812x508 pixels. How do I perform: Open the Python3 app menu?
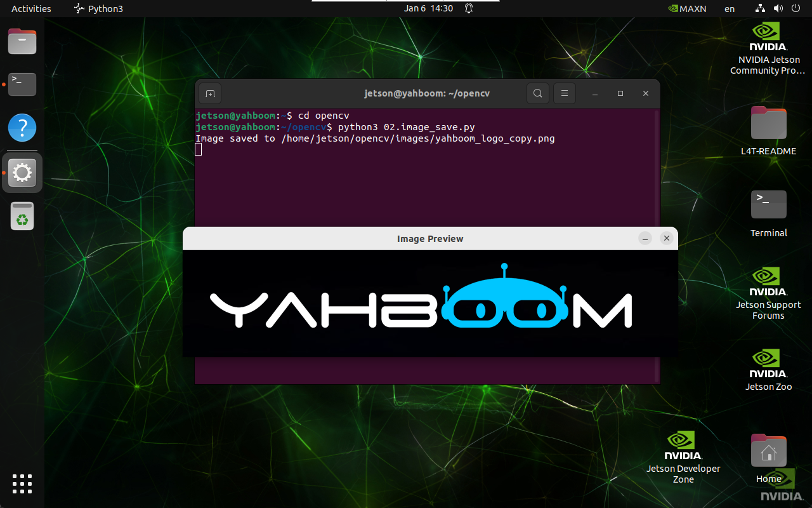[98, 8]
